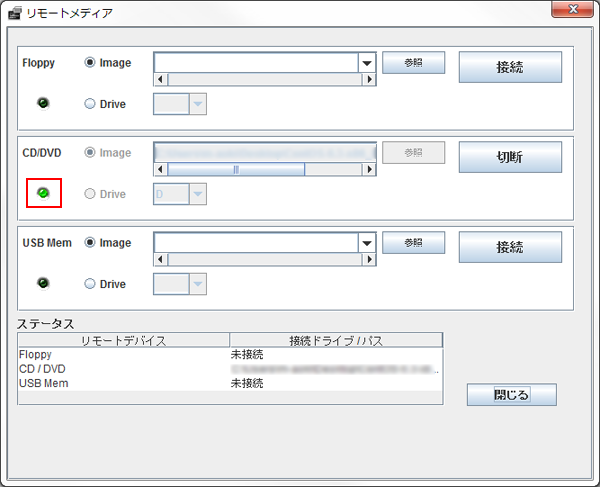Screen dimensions: 600x487
Task: Click the USB Mem image path input field
Action: (256, 243)
